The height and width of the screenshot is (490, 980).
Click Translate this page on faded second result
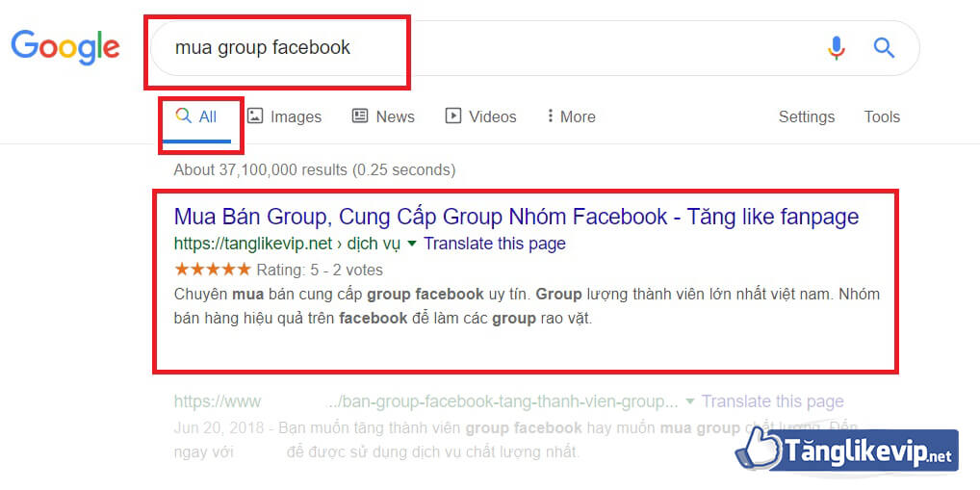(772, 401)
